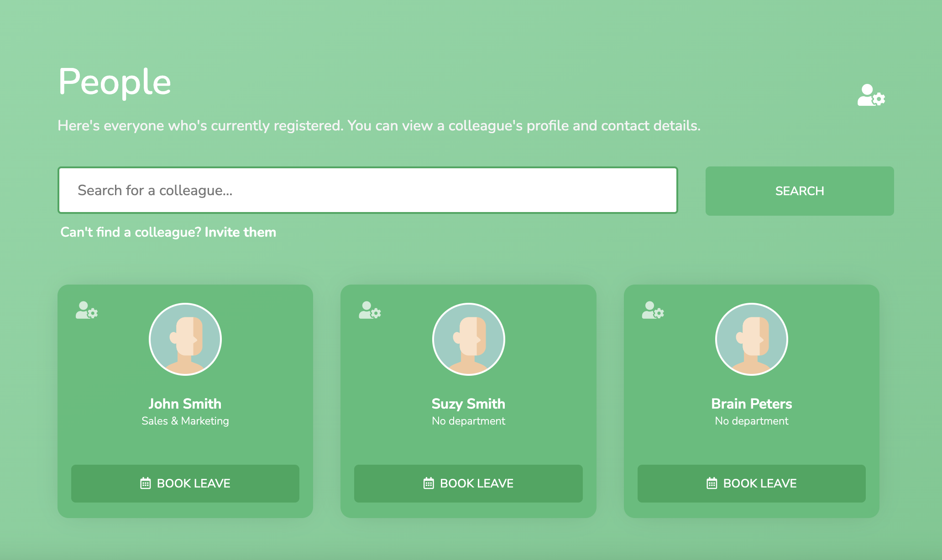Select John Smith's name to view his profile
942x560 pixels.
(x=185, y=404)
